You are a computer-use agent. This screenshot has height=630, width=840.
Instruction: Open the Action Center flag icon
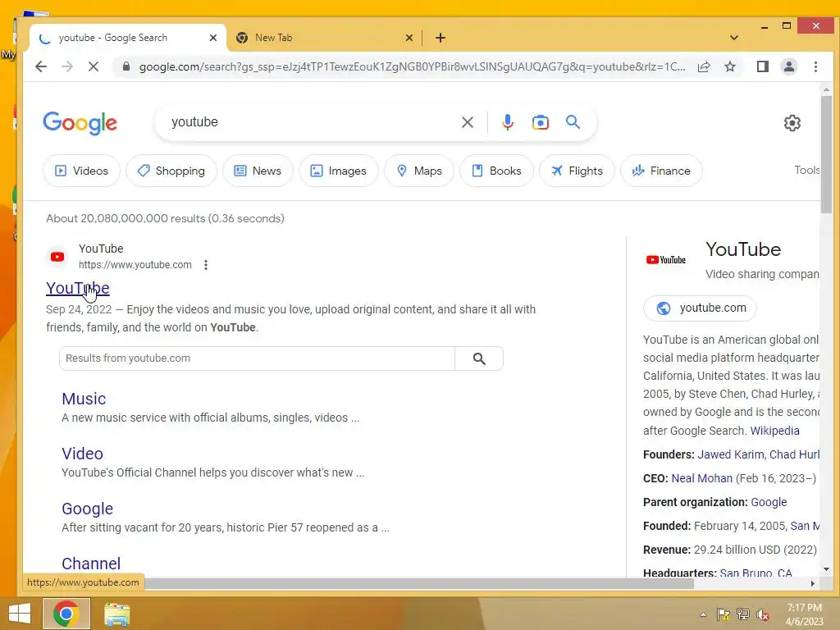(724, 614)
